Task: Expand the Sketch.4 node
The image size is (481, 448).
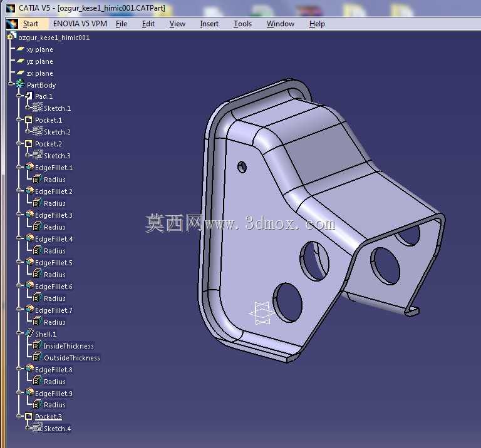Action: point(28,428)
